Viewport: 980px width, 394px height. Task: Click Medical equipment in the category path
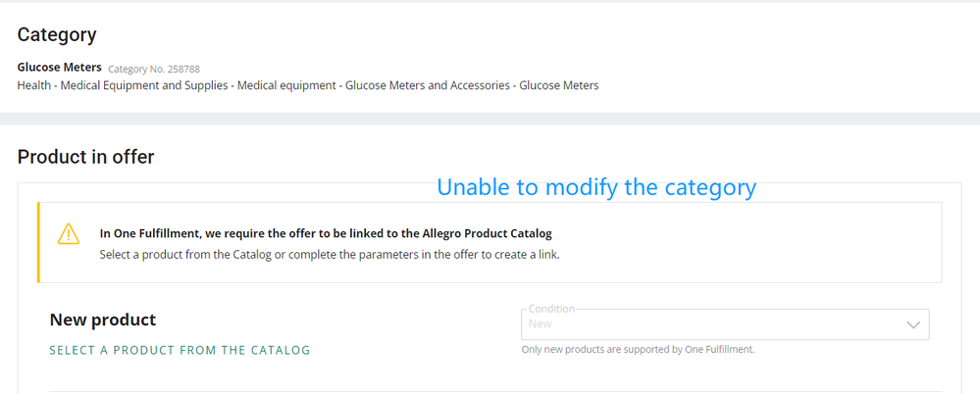pos(286,85)
